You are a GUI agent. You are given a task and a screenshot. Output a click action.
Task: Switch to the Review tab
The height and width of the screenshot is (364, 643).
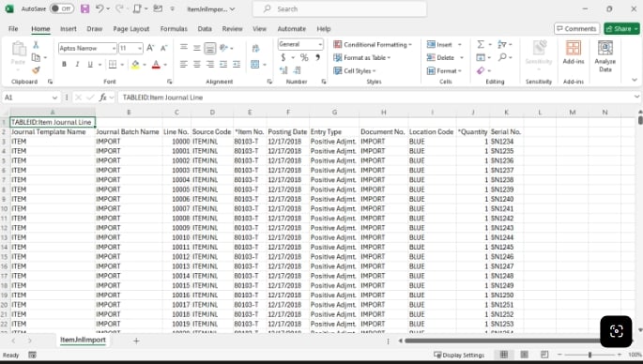pos(232,29)
